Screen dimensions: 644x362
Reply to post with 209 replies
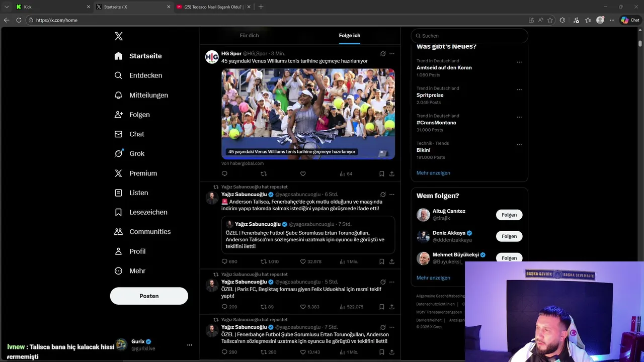point(229,307)
